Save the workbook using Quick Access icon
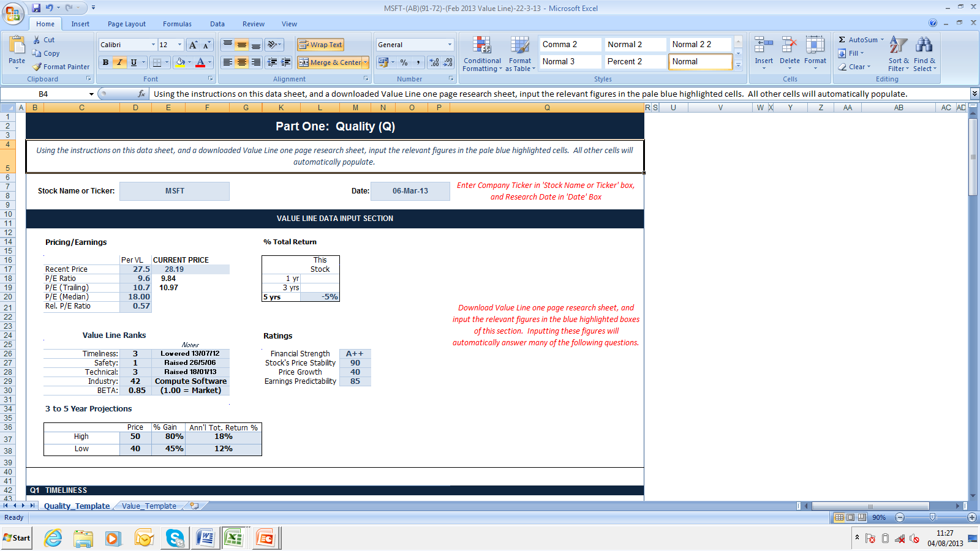The image size is (980, 551). coord(36,8)
